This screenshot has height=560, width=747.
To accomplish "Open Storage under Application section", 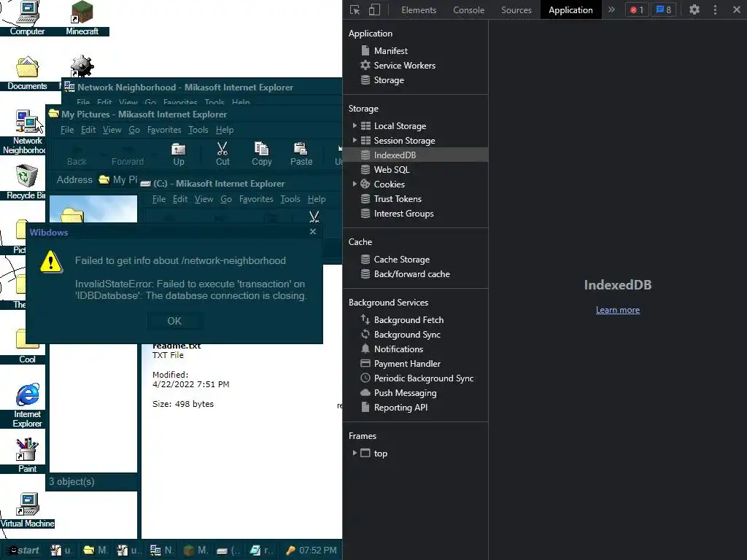I will [389, 80].
